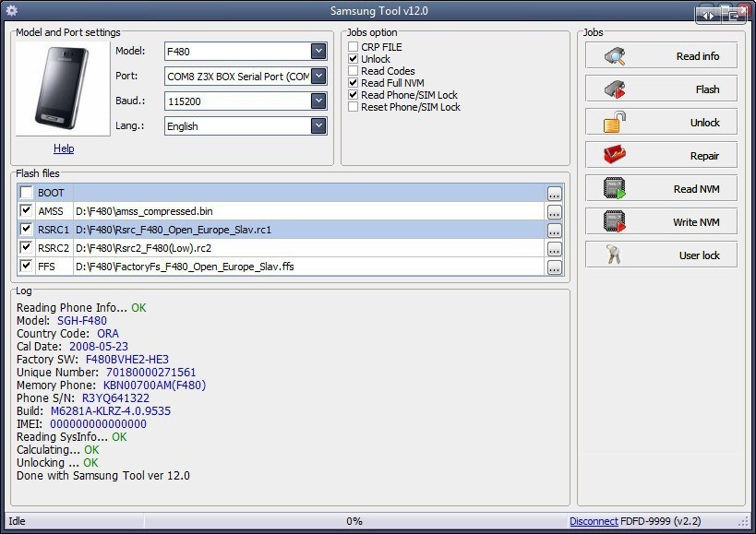This screenshot has height=534, width=756.
Task: Open the Model dropdown showing F480
Action: pos(318,52)
